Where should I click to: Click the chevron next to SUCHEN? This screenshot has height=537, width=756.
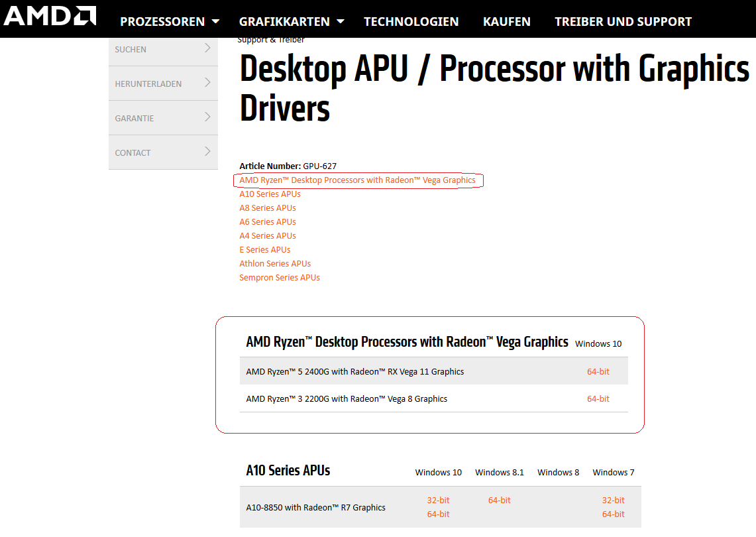[207, 48]
